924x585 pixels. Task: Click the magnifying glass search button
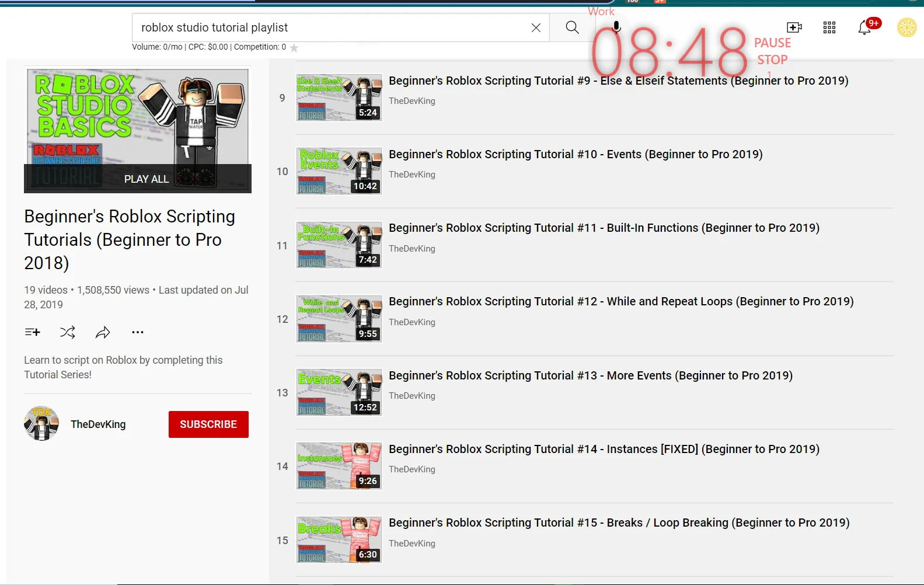(x=573, y=27)
